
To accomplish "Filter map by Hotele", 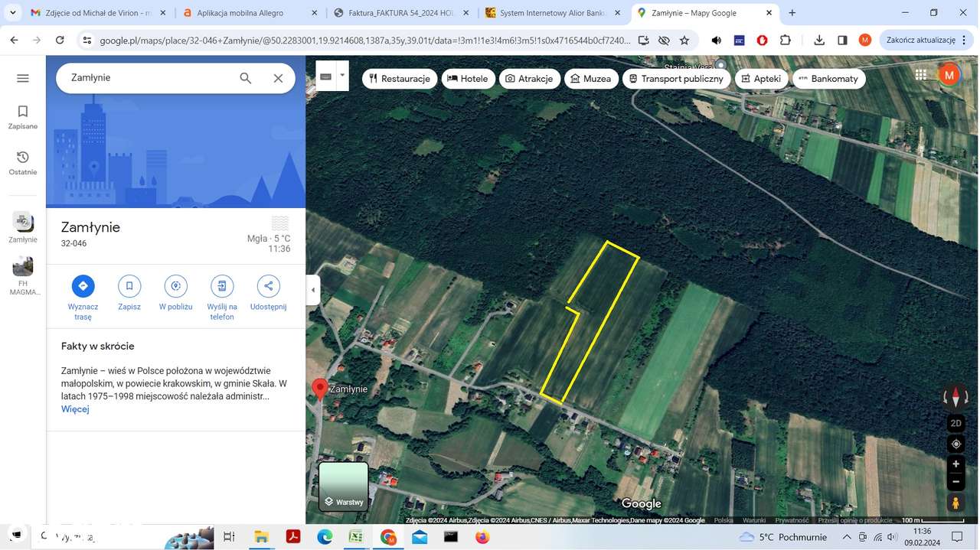I will (x=468, y=79).
